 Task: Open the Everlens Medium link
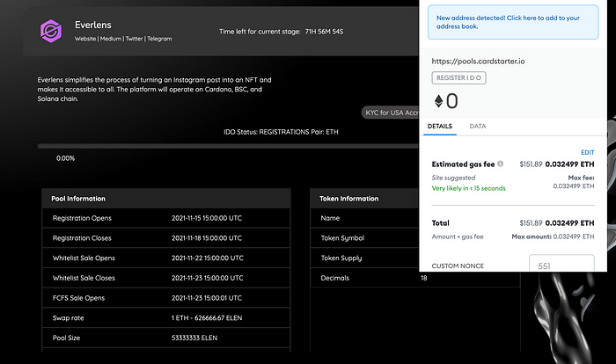(110, 39)
